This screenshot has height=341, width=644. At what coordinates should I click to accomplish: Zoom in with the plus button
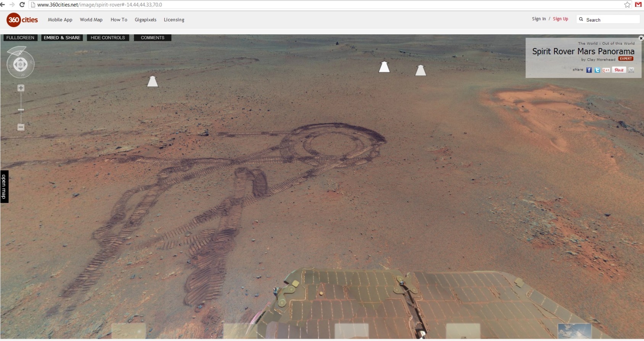tap(21, 88)
